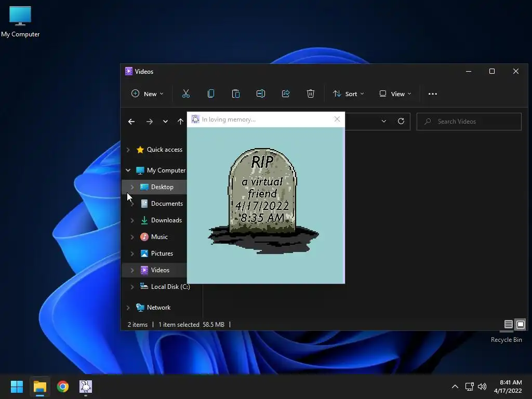Click "1 item selected" status text
The height and width of the screenshot is (399, 532).
click(x=179, y=325)
